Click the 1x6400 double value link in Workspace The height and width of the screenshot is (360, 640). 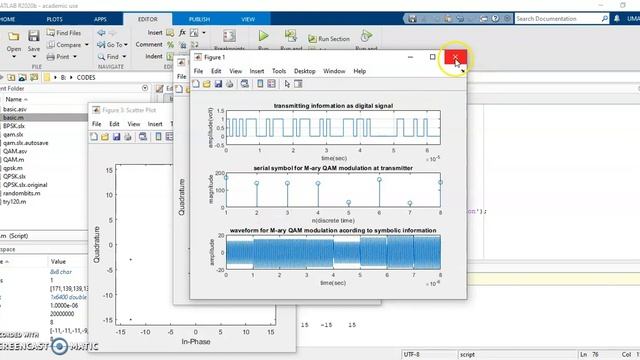pyautogui.click(x=68, y=297)
